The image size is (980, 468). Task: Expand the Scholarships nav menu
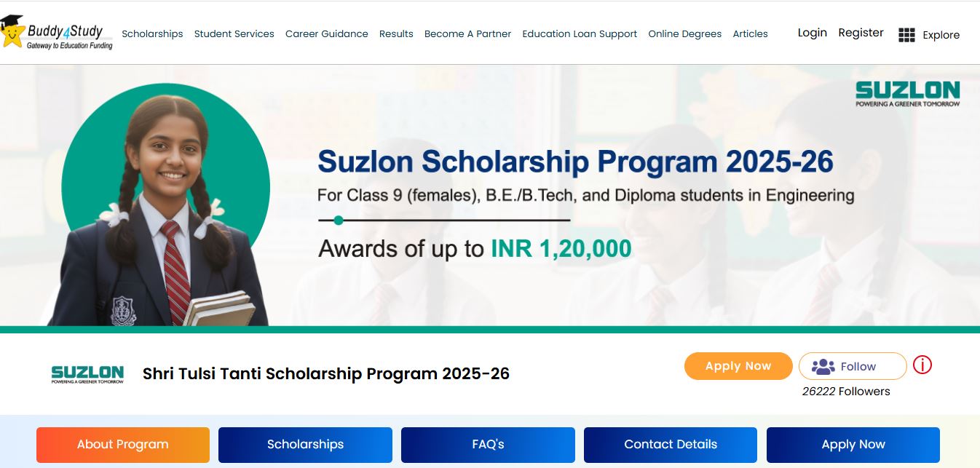152,34
